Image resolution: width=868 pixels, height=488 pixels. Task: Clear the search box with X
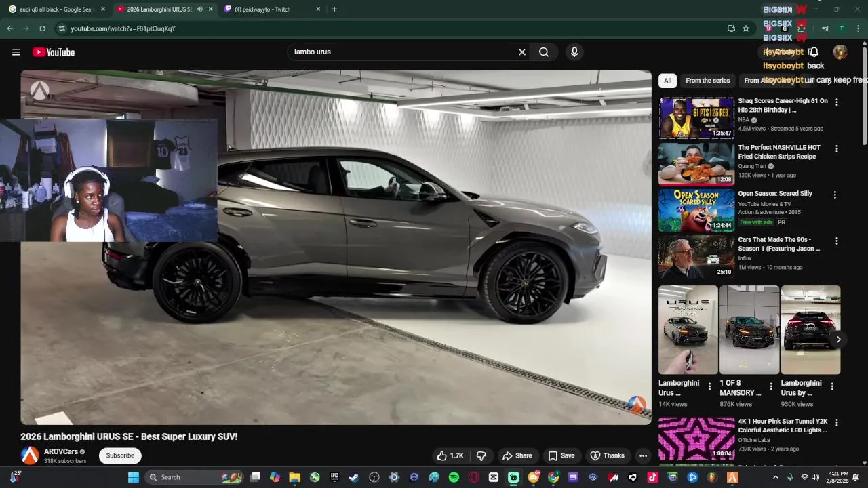pos(522,52)
